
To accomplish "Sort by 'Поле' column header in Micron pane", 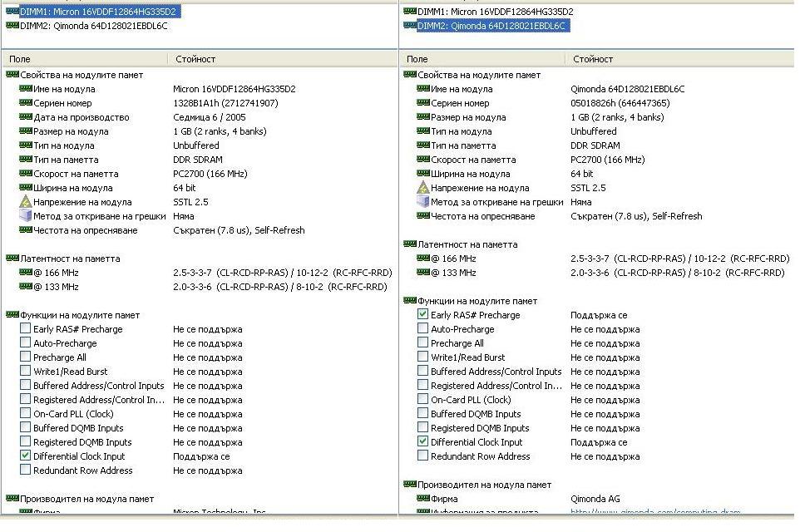I will [x=85, y=59].
